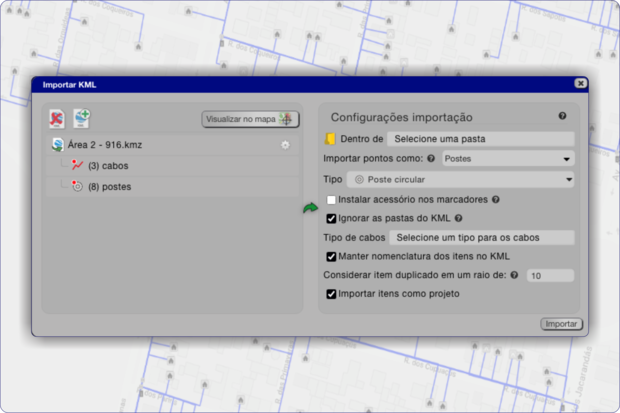
Task: Close the Importar KML dialog
Action: pos(580,83)
